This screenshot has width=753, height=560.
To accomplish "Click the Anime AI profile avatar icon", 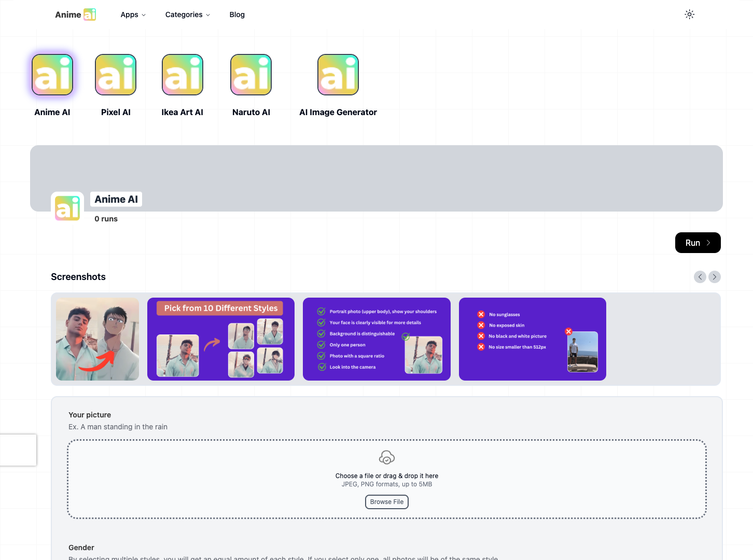I will point(67,208).
